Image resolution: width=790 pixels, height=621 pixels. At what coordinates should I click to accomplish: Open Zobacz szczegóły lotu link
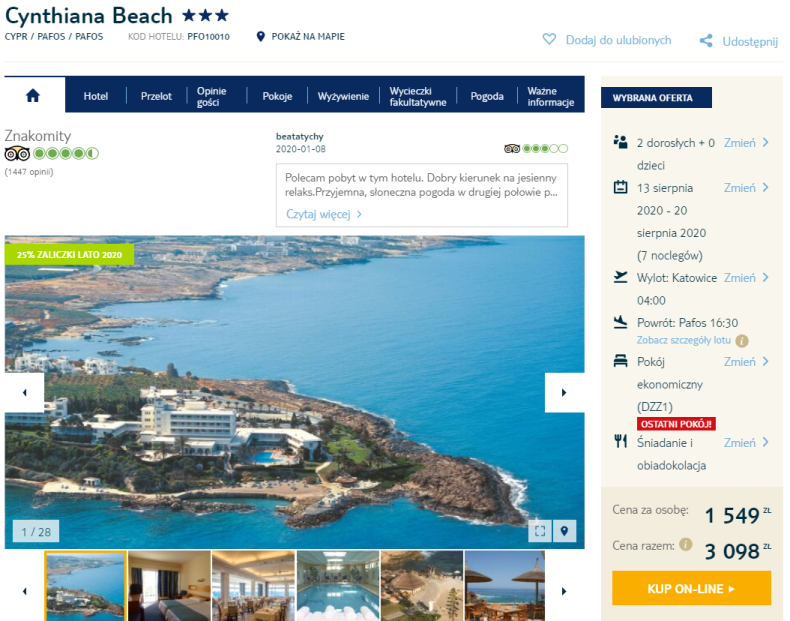683,340
